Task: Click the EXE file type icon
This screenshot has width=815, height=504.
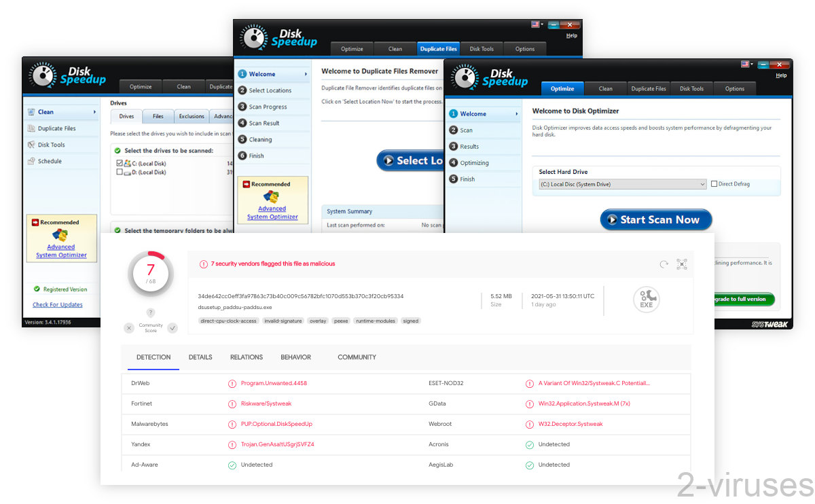Action: 647,300
